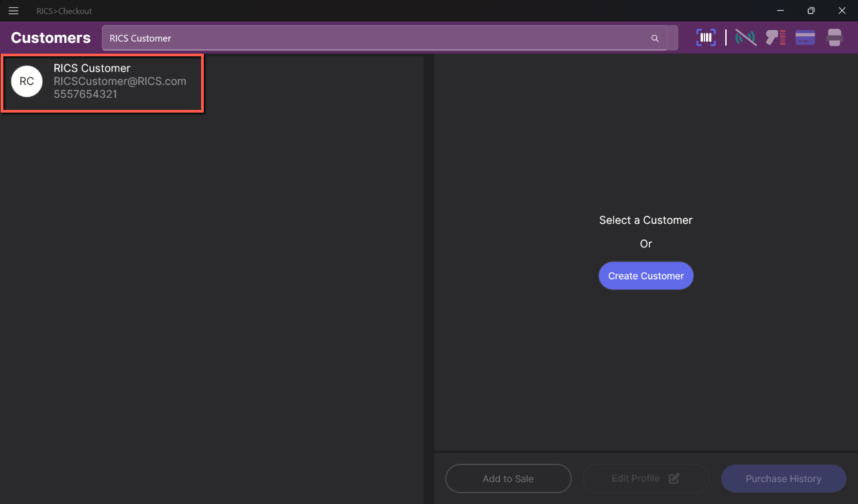
Task: Click the credit card reader icon
Action: pyautogui.click(x=805, y=38)
